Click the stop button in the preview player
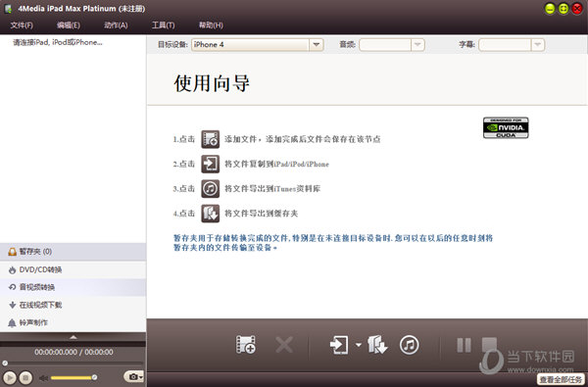Viewport: 588px width, 387px height. pos(25,377)
